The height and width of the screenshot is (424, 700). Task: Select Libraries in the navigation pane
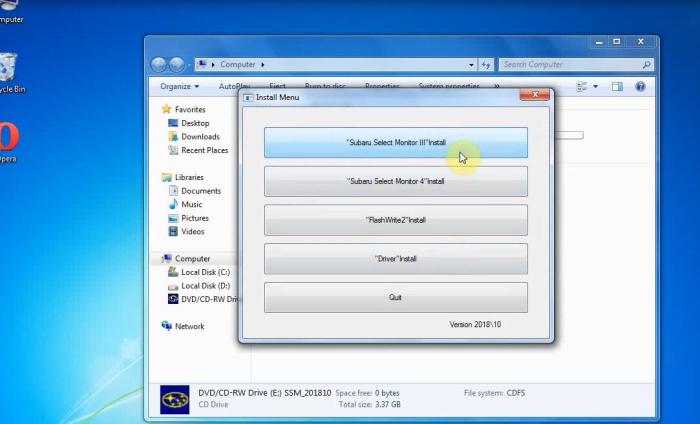click(189, 177)
